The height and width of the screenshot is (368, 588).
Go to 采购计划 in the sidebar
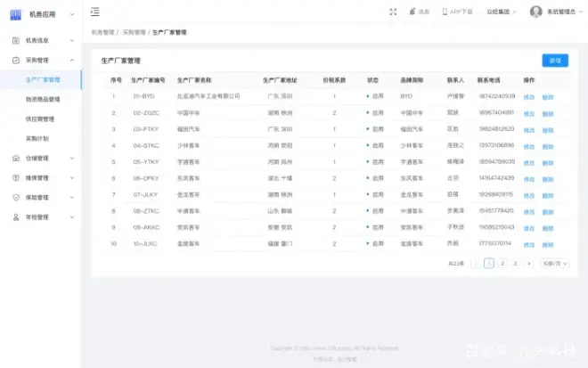[x=37, y=138]
